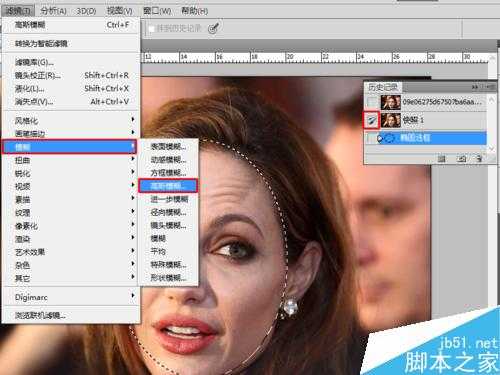500x375 pixels.
Task: Expand the 模糊 blur submenu entry
Action: click(69, 147)
